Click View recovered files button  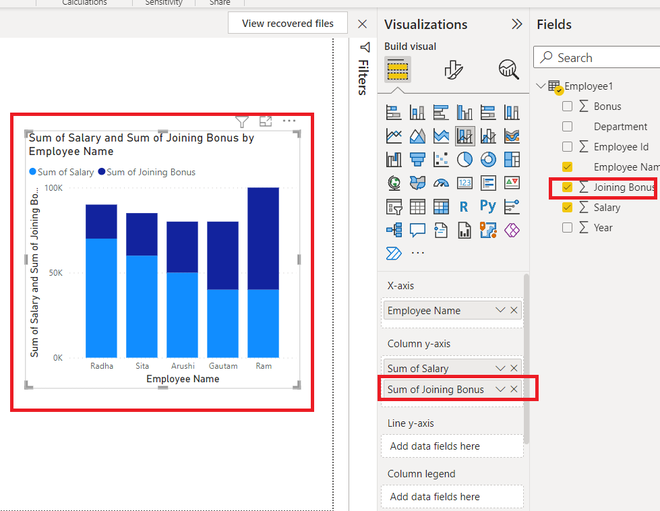pos(287,23)
